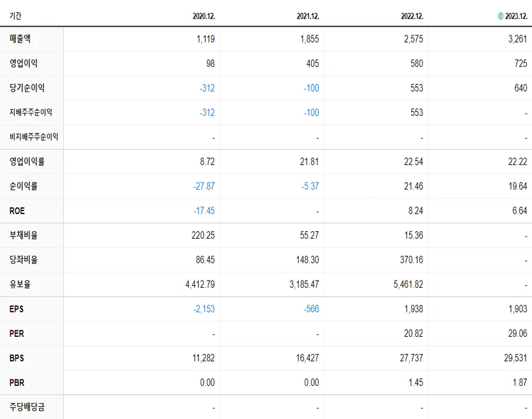532x419 pixels.
Task: Select the -2,153 EPS value
Action: point(204,309)
